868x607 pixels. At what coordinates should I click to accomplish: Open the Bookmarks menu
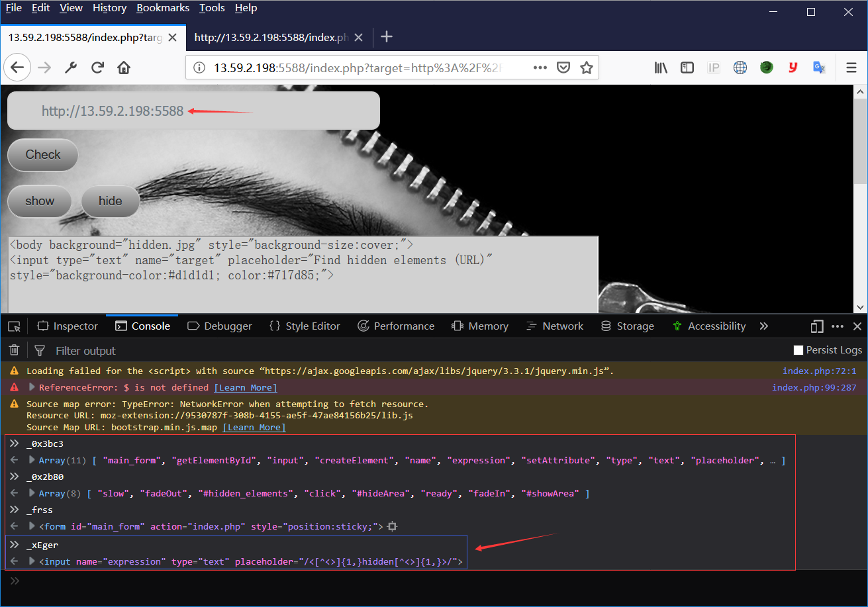point(163,8)
